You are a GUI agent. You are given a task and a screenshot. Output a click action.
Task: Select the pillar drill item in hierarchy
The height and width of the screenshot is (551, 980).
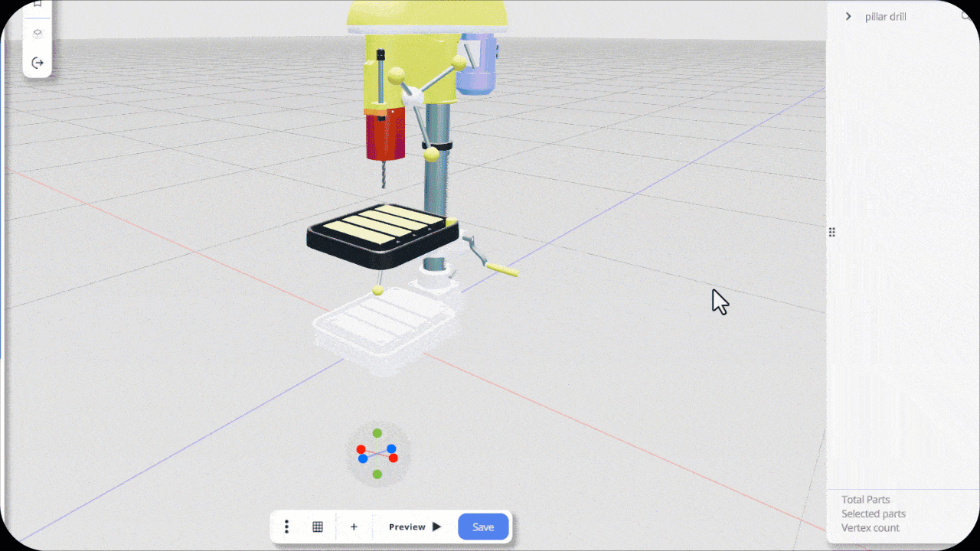coord(885,16)
